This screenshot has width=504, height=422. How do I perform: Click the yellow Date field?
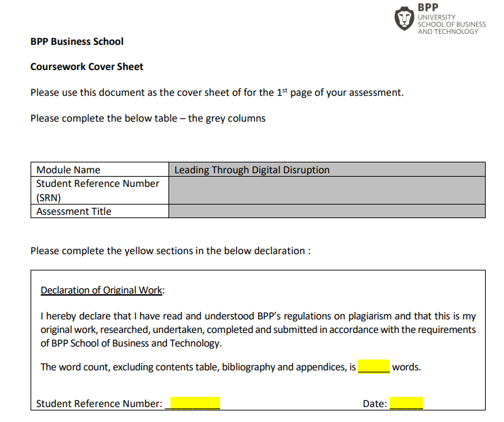pyautogui.click(x=406, y=404)
